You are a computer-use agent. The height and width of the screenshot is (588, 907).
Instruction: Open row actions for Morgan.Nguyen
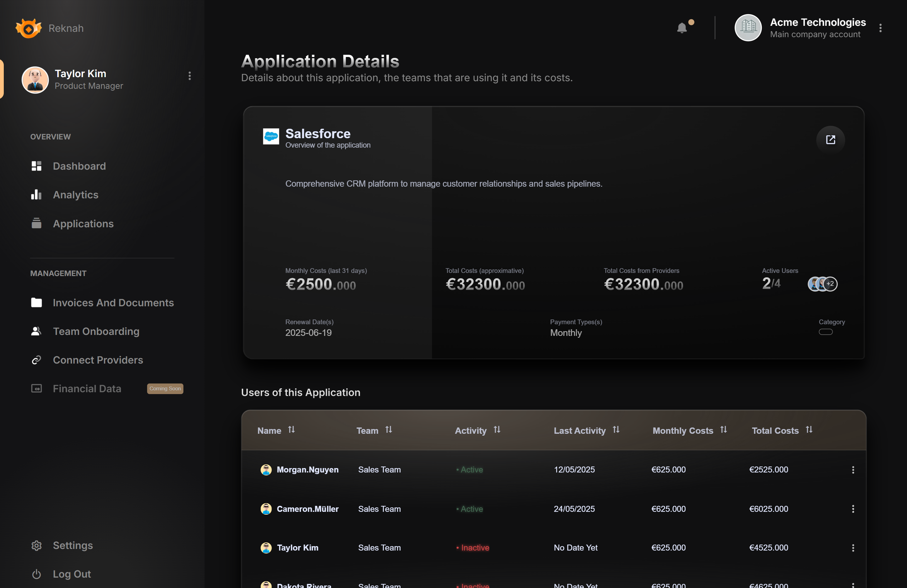click(853, 470)
